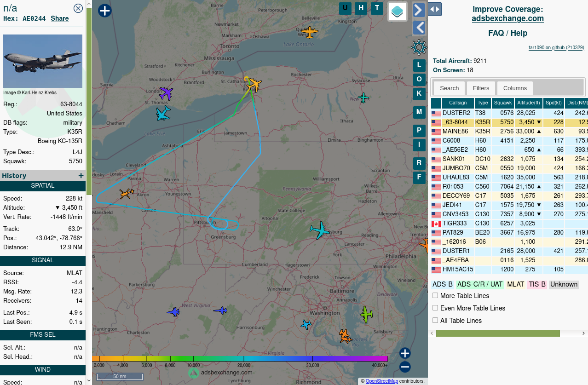Toggle the O map option button
The height and width of the screenshot is (385, 588).
click(419, 80)
